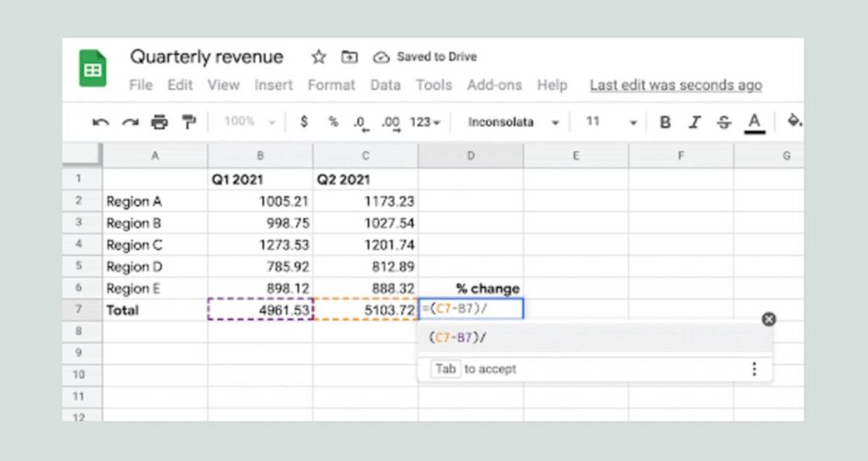Click the undo arrow icon
This screenshot has height=461, width=868.
click(101, 122)
